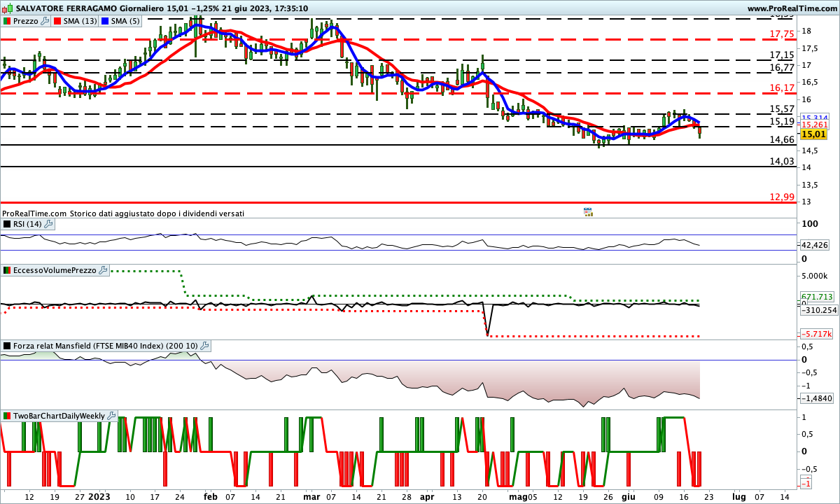Click the red 12,99 support level label

coord(781,197)
